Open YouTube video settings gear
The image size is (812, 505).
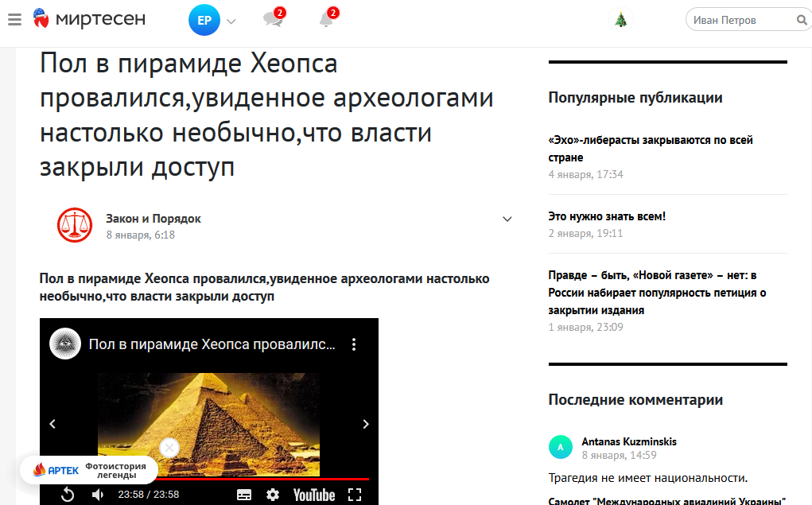pos(273,495)
